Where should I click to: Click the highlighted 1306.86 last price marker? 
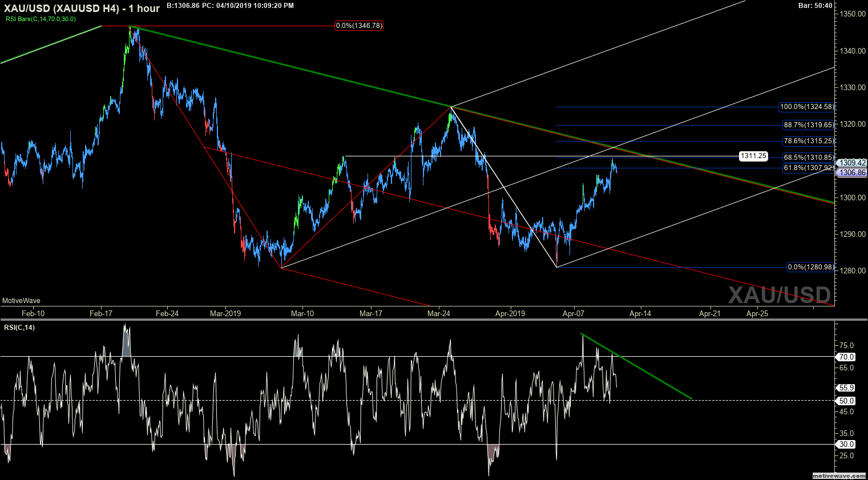coord(853,172)
